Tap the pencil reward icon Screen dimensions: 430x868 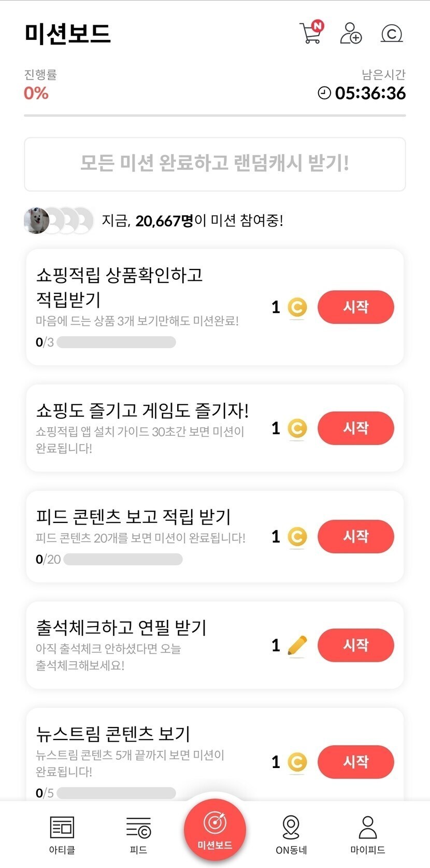[x=297, y=645]
